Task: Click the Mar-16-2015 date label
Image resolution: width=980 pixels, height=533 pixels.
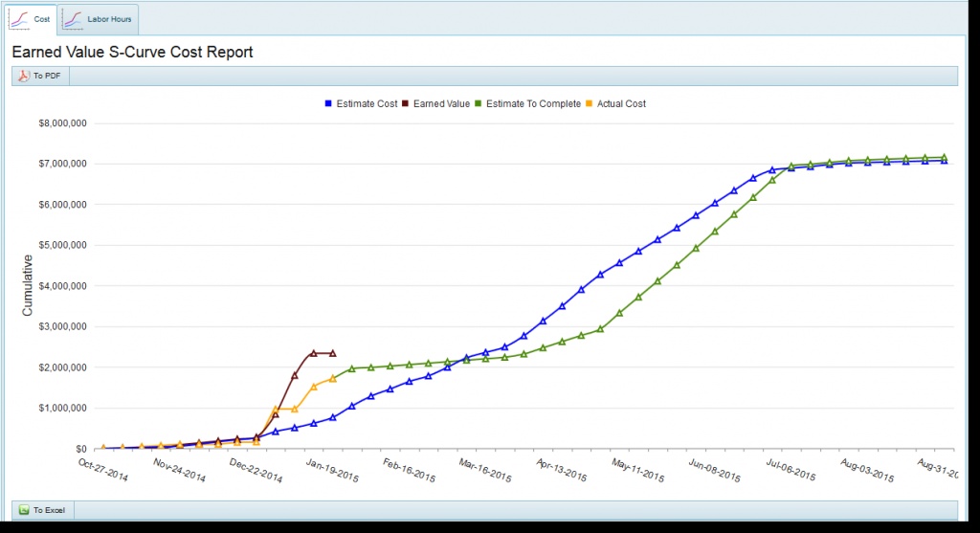Action: [485, 470]
